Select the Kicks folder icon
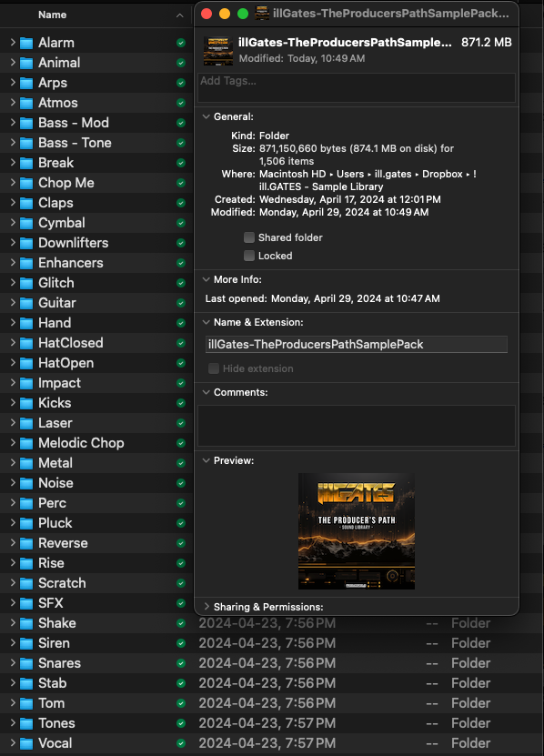Viewport: 544px width, 756px height. (x=26, y=403)
